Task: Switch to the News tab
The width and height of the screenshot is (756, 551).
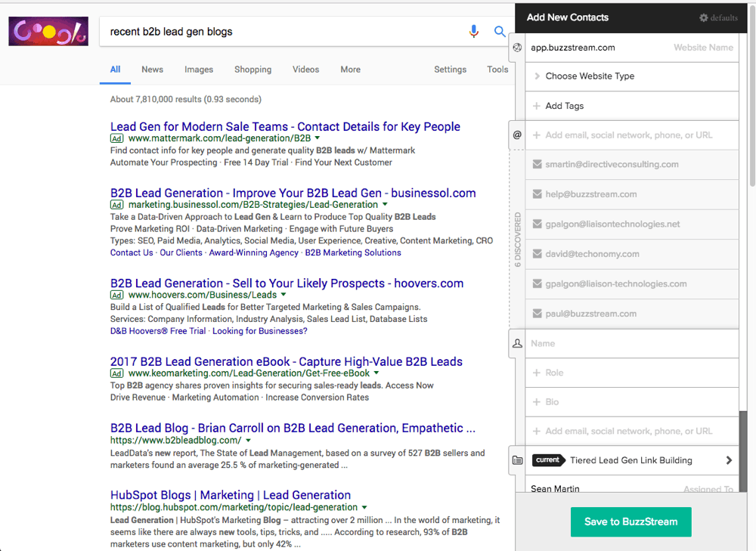Action: [153, 70]
